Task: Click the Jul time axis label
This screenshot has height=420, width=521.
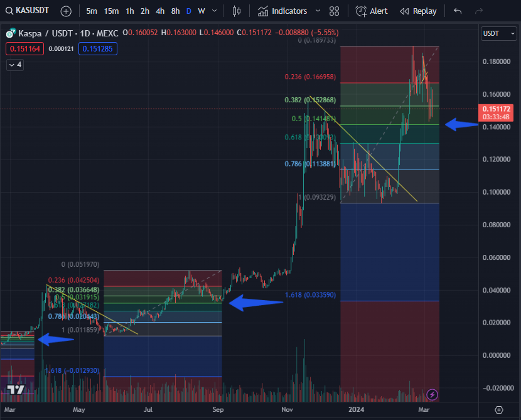Action: (148, 409)
